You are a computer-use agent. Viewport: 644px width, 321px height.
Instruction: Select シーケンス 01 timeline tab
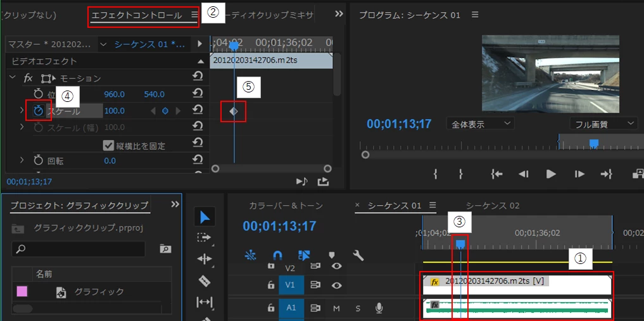coord(395,206)
